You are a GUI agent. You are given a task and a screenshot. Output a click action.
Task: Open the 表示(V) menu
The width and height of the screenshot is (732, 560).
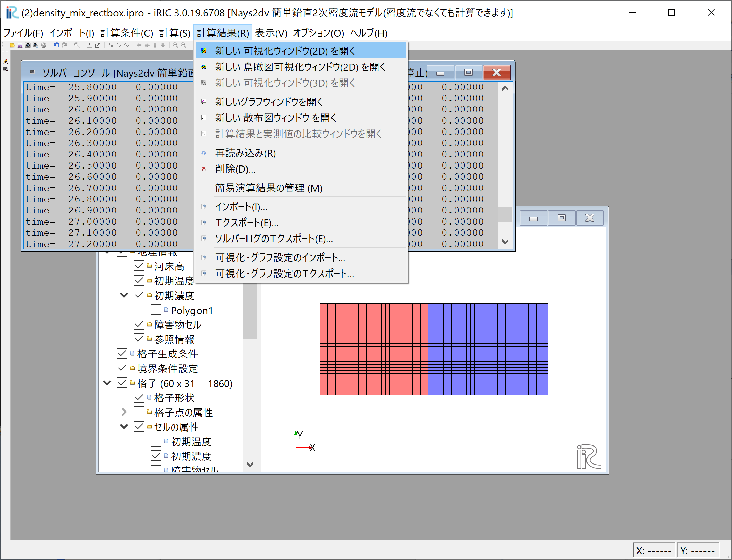tap(271, 33)
